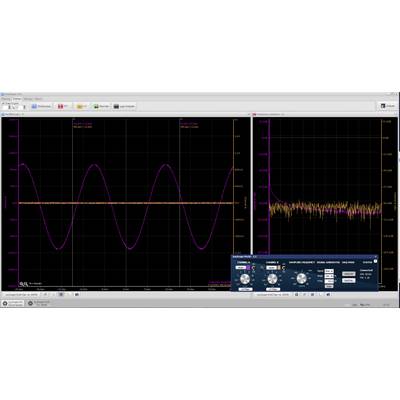Viewport: 400px width, 400px height.
Task: Open the Channel B range dropdown
Action: 271,268
